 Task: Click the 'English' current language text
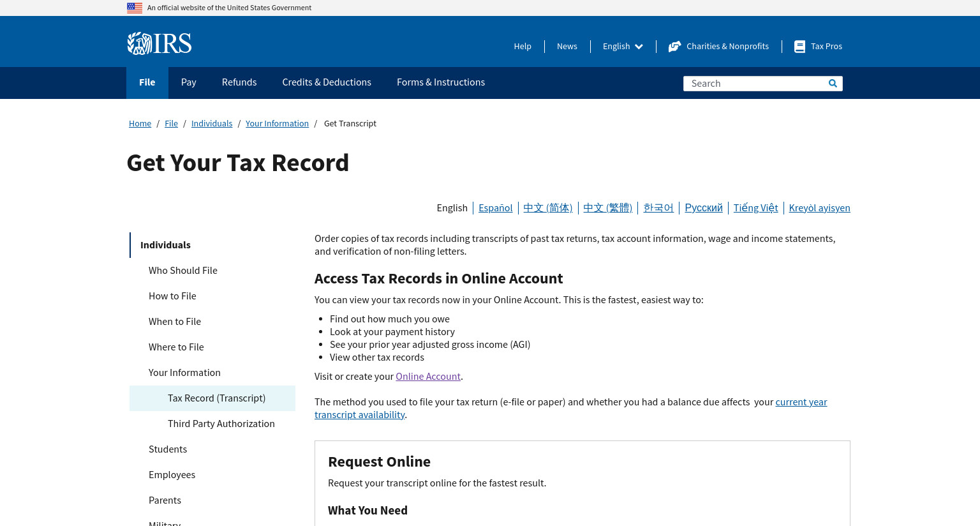pos(452,208)
